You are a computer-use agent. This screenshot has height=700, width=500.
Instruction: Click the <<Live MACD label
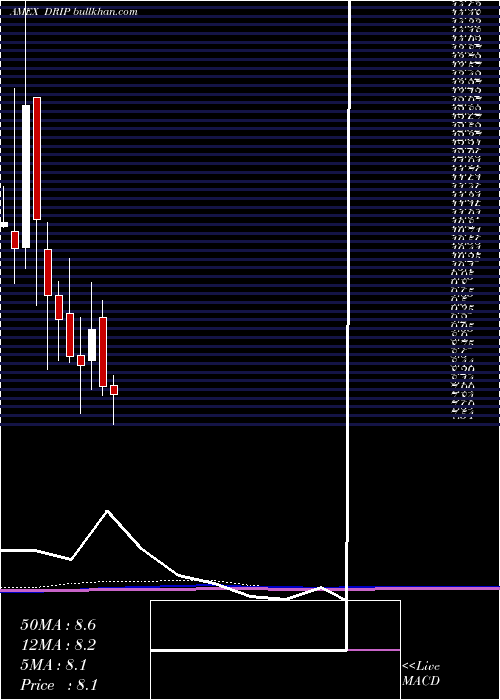[x=421, y=673]
